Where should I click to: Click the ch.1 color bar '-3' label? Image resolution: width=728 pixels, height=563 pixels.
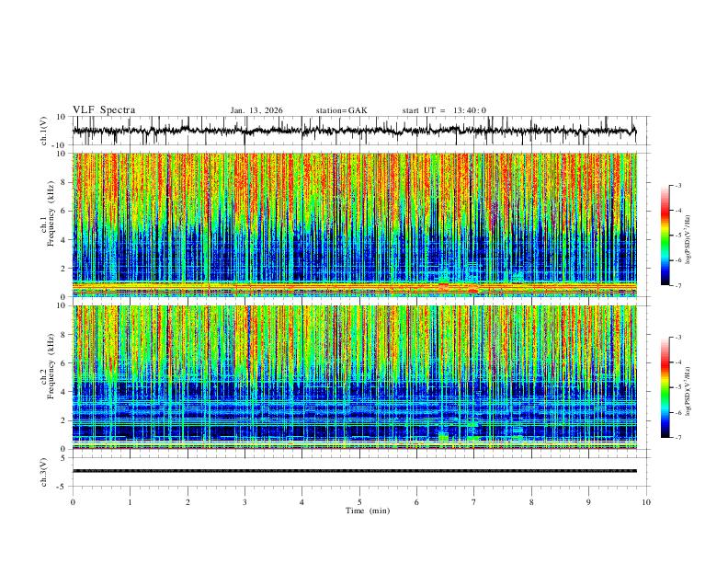coord(678,185)
